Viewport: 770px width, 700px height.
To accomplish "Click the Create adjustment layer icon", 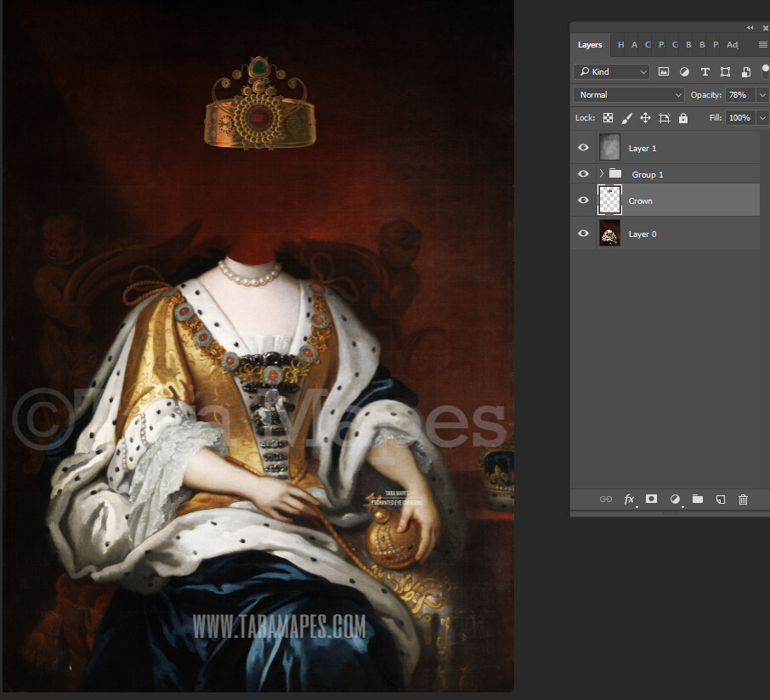I will click(x=675, y=500).
